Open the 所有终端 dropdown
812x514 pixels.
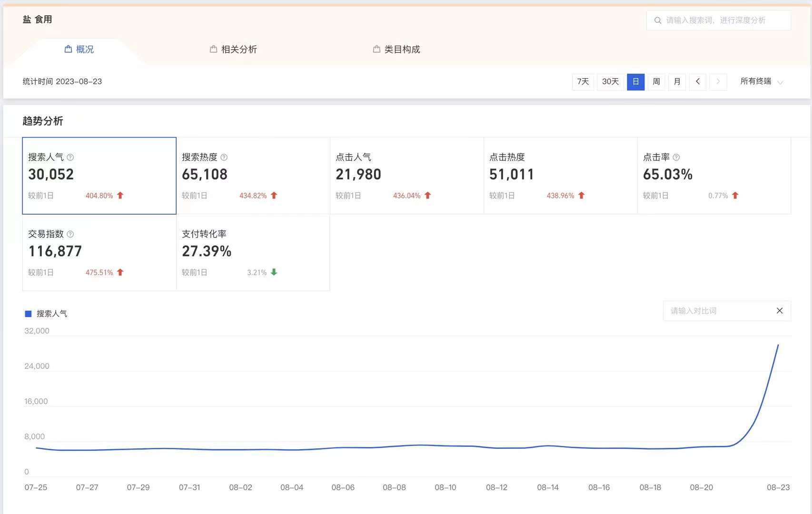(x=762, y=81)
